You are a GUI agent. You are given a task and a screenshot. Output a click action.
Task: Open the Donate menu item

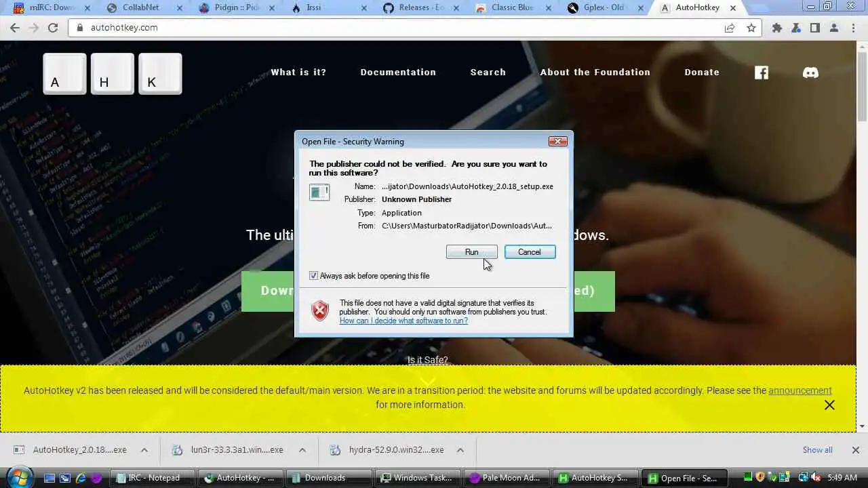click(702, 73)
